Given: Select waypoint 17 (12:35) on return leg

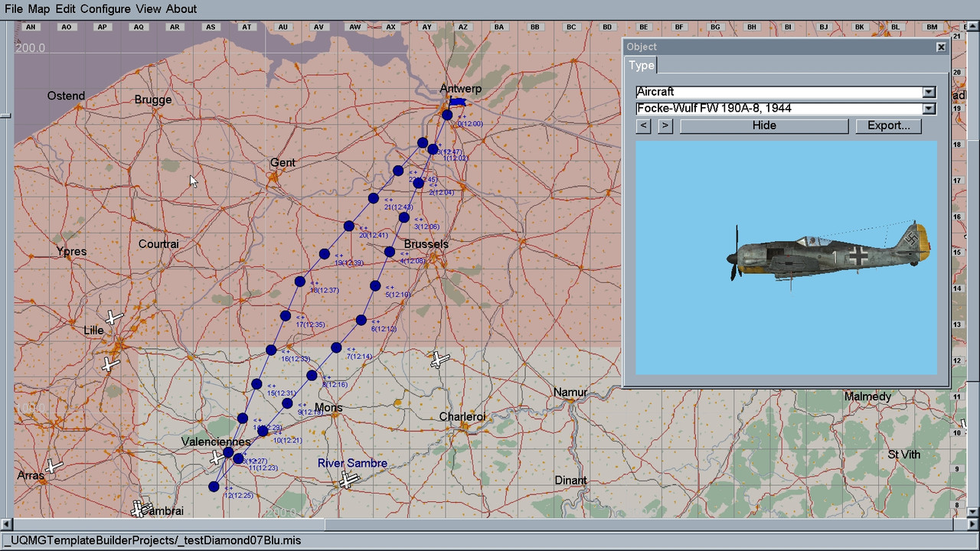Looking at the screenshot, I should pyautogui.click(x=285, y=316).
